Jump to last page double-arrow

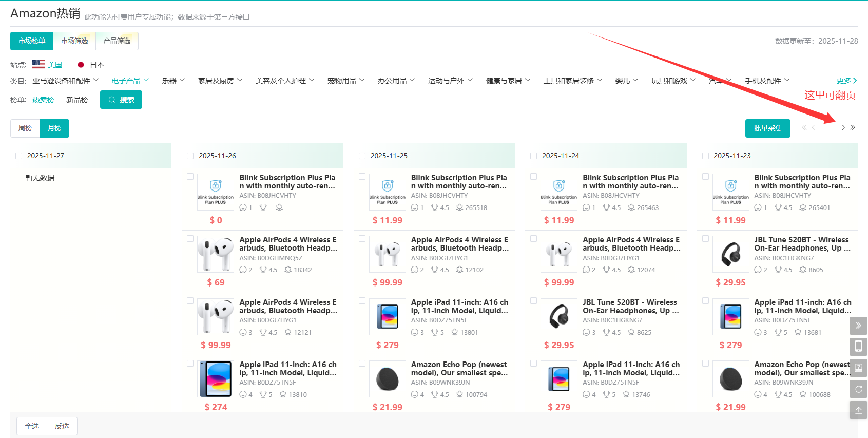(x=853, y=127)
